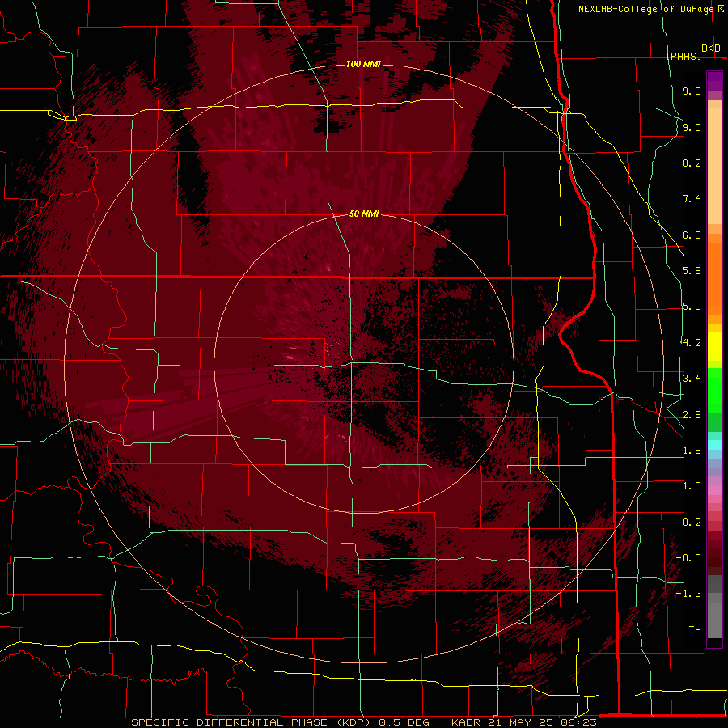
Task: Click the -1.3 scale value
Action: point(688,594)
